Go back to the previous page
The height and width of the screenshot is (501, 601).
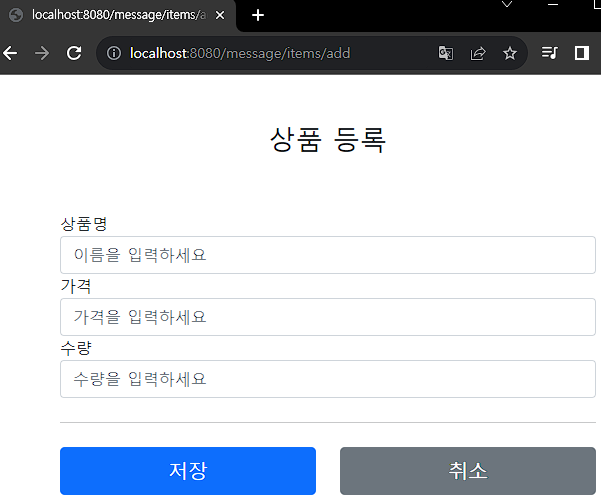coord(10,53)
